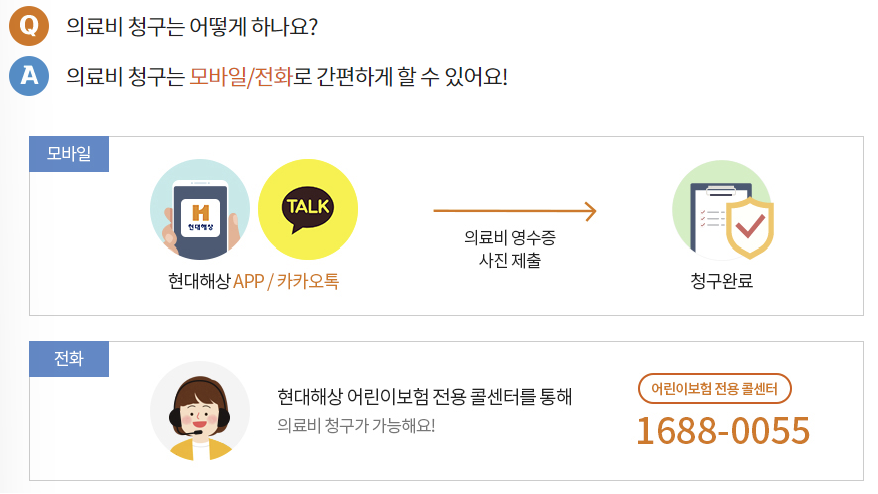The height and width of the screenshot is (494, 878).
Task: Select the 모바일 section tab
Action: point(69,153)
